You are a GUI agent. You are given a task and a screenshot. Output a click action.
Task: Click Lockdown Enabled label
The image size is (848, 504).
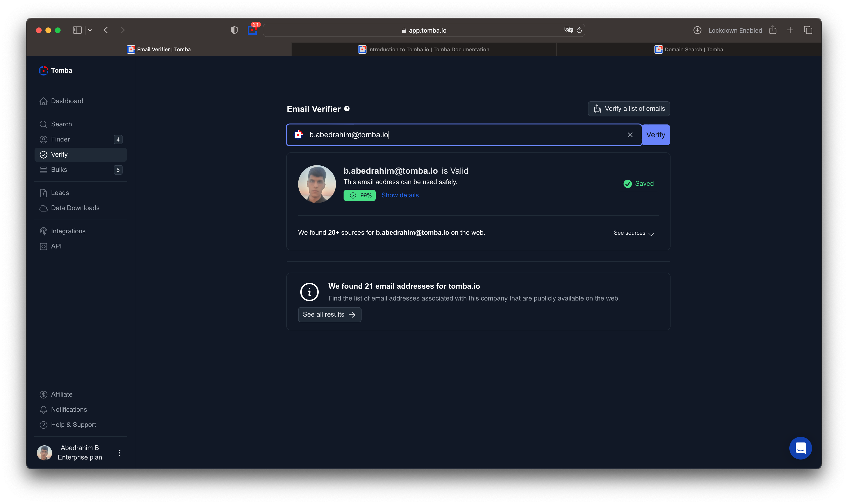735,30
